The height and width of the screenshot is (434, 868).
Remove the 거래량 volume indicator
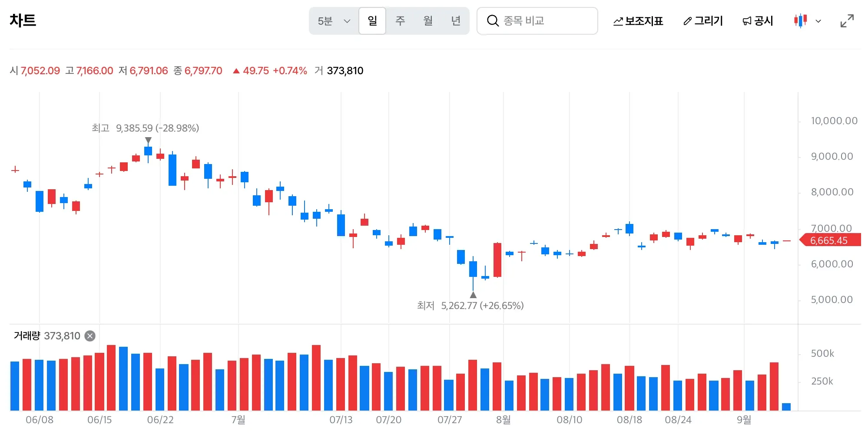90,336
